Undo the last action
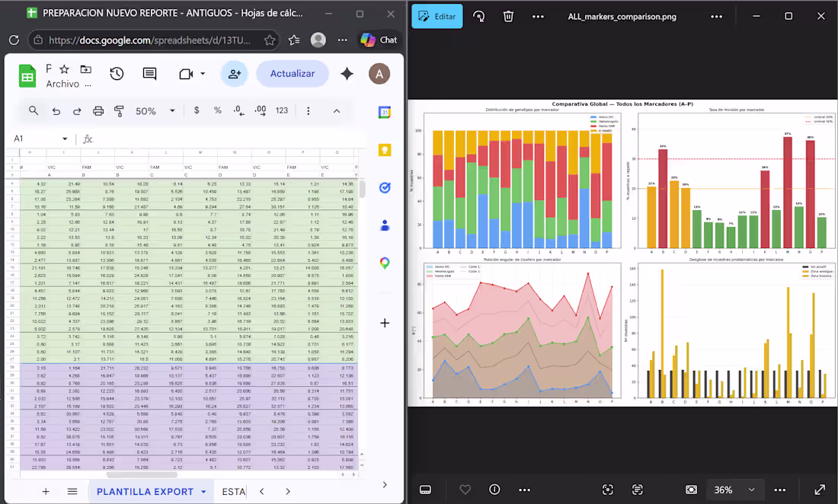838x504 pixels. pos(56,111)
